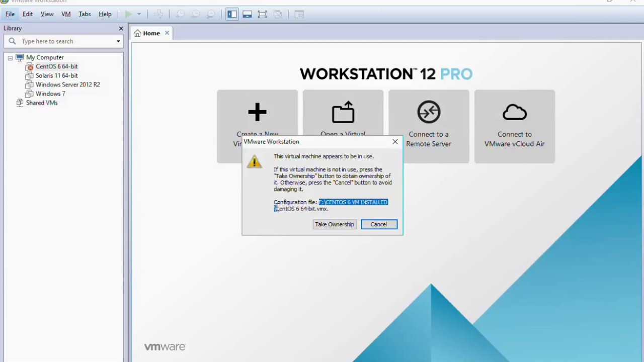Click the highlighted configuration file path
This screenshot has height=362, width=644.
353,202
